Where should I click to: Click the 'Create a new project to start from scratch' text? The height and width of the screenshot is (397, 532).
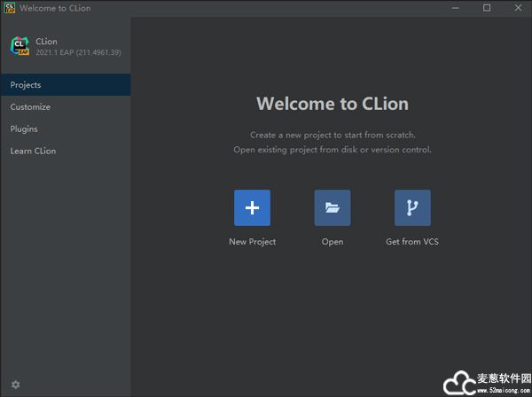332,135
